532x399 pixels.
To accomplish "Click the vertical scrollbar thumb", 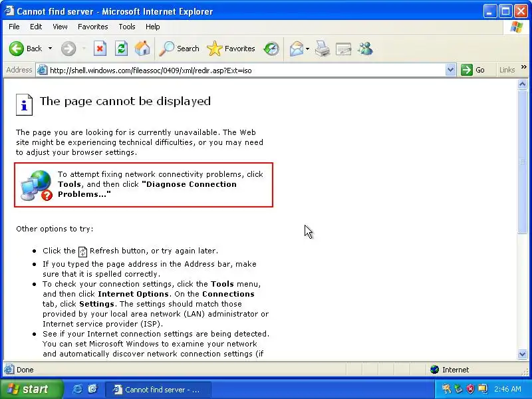I will [522, 162].
